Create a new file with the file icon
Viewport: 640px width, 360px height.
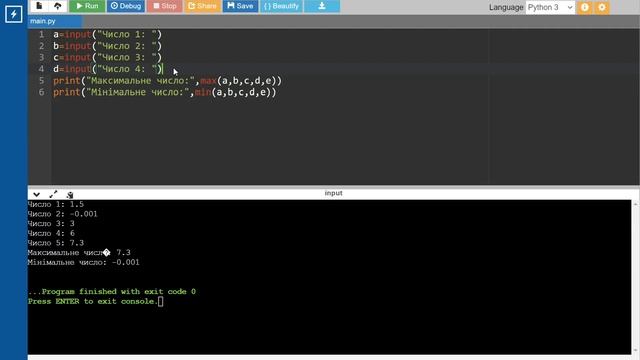pos(39,6)
